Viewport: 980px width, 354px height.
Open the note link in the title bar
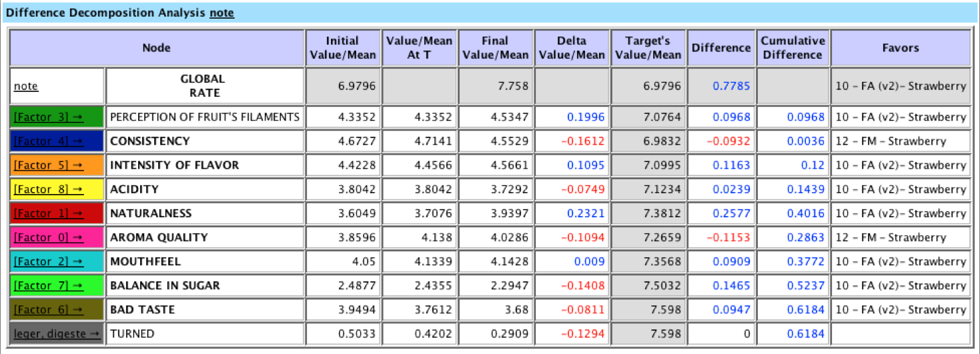coord(221,13)
